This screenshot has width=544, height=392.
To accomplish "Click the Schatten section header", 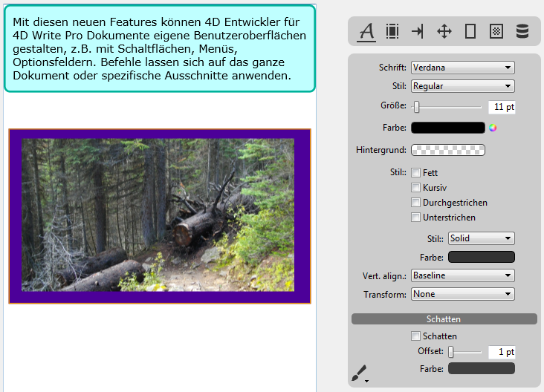I will (x=444, y=318).
